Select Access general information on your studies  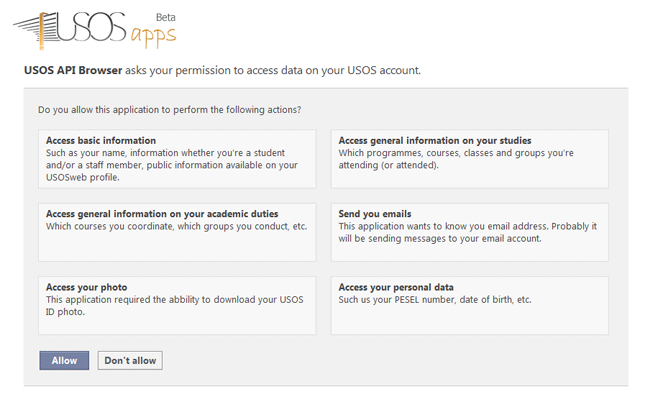470,159
